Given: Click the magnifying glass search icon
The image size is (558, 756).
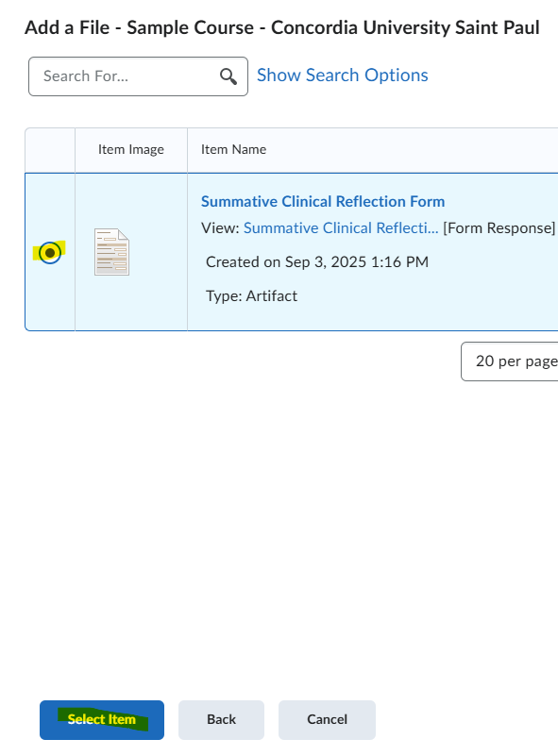Looking at the screenshot, I should coord(228,76).
